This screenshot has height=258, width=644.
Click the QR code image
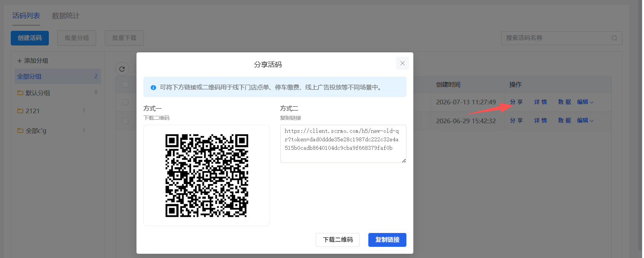207,176
